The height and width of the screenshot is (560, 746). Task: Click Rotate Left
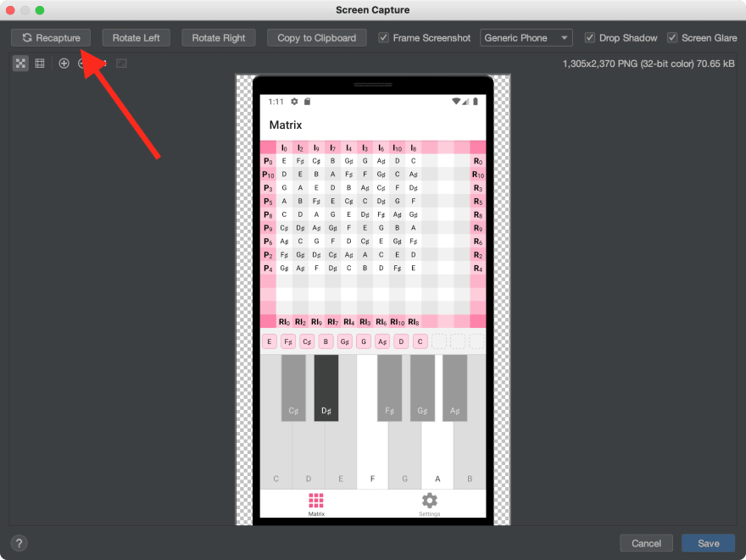pyautogui.click(x=136, y=37)
